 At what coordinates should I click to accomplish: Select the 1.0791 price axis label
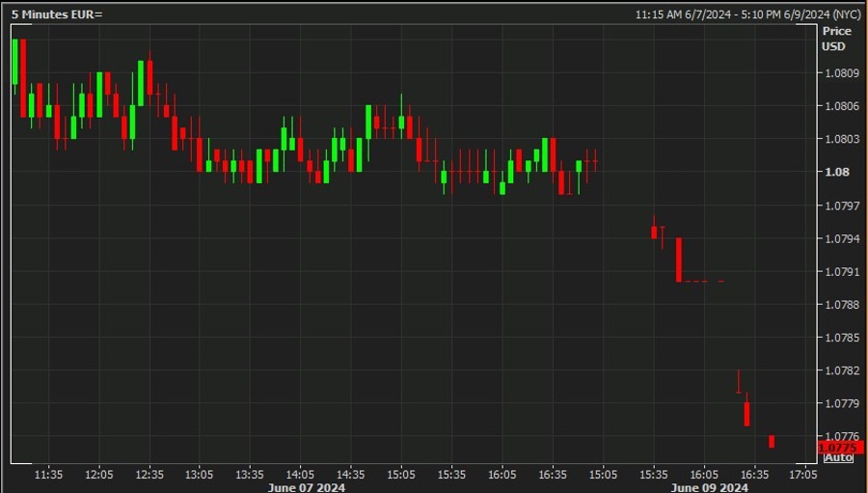[841, 272]
